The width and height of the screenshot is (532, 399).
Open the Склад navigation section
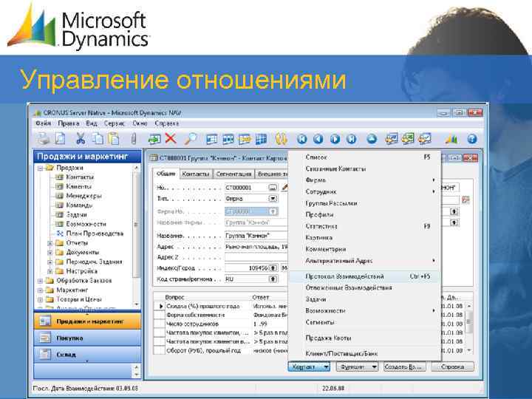coord(87,354)
